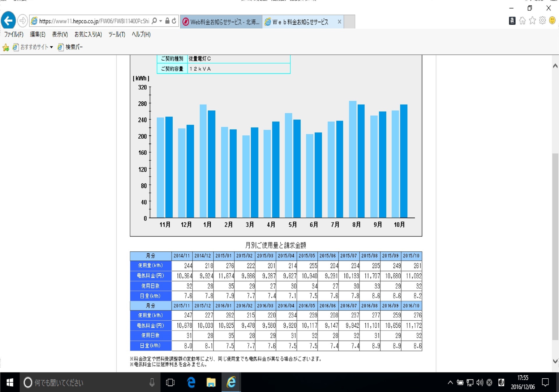Click the Amazon toolbar icon
The height and width of the screenshot is (392, 559).
tap(512, 21)
